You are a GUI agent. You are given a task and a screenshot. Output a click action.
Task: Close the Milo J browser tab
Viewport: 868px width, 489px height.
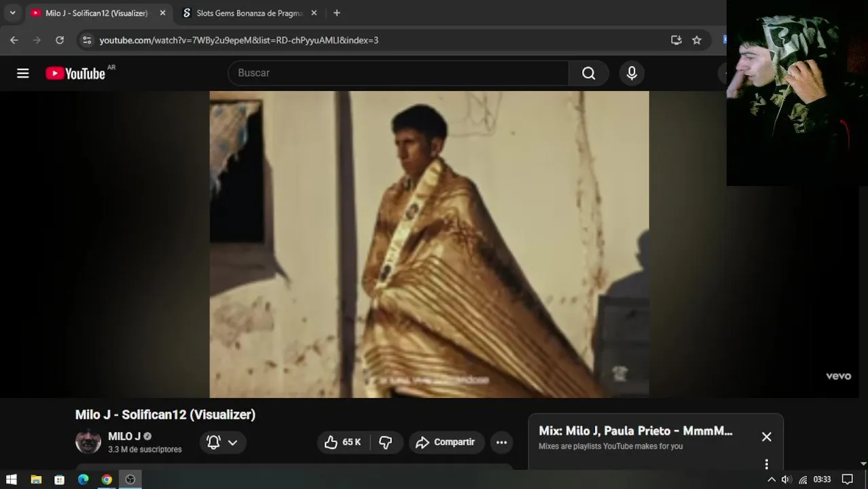point(162,13)
